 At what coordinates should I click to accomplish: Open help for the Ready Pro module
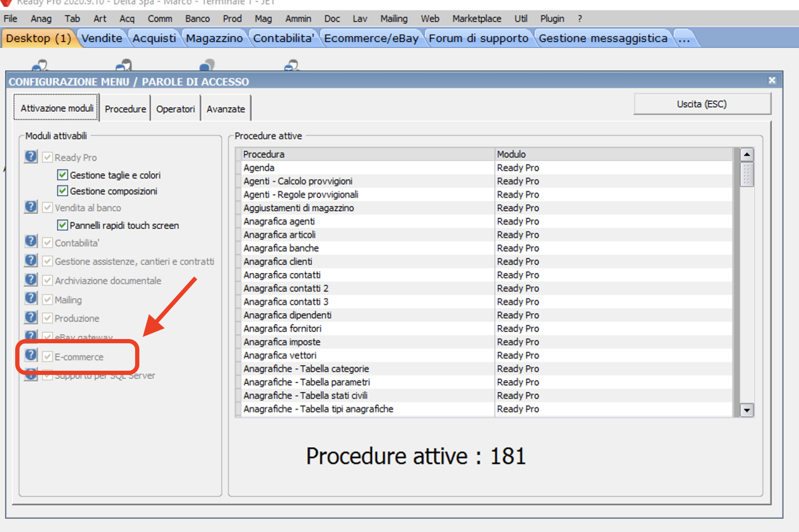tap(31, 157)
